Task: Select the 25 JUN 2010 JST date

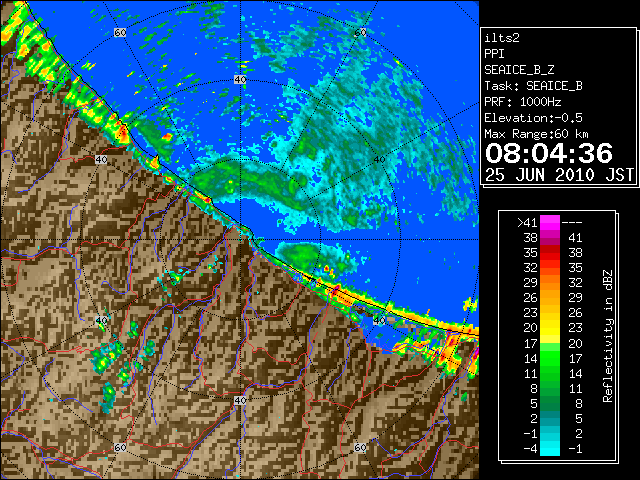Action: tap(559, 175)
